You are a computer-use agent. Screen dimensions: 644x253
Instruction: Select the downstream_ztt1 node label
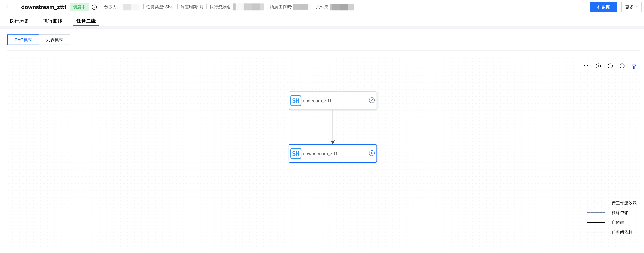[x=320, y=154]
